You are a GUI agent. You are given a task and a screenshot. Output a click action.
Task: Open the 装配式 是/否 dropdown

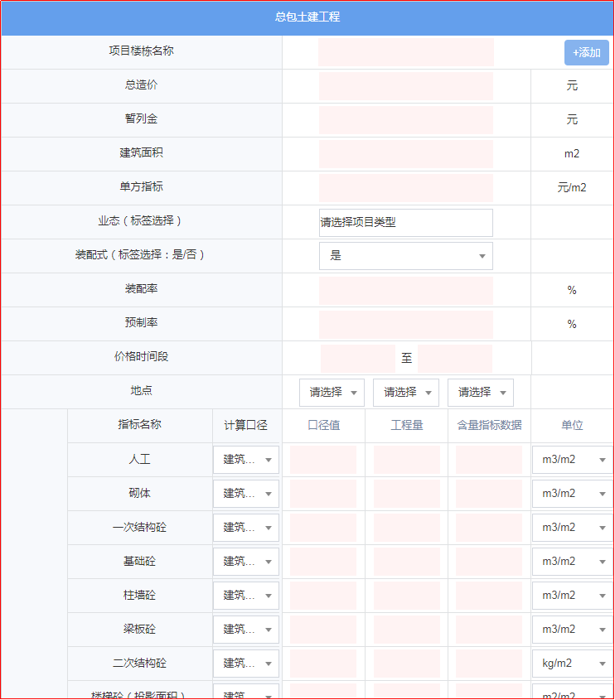[406, 256]
